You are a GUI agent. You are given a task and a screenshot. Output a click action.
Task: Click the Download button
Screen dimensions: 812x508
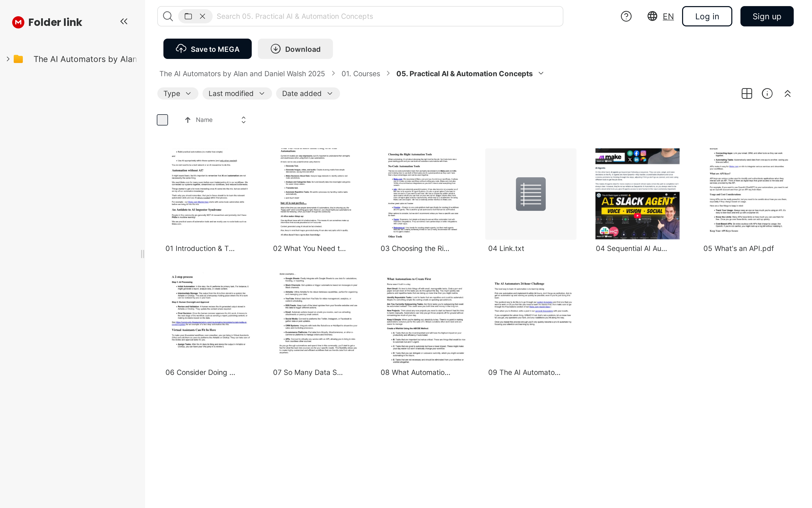point(295,49)
